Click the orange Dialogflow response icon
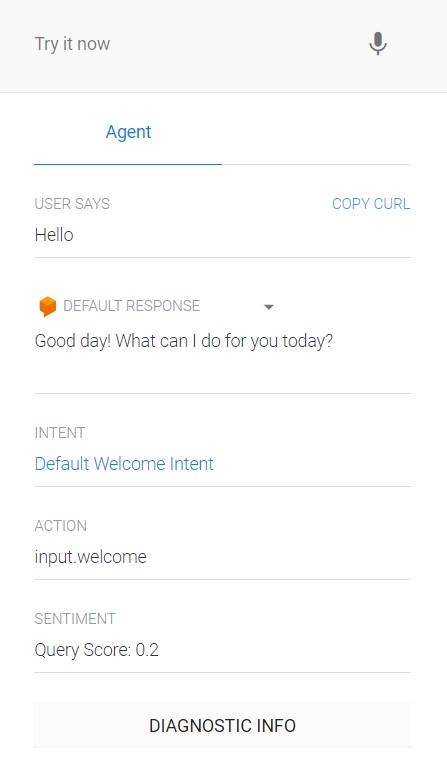The height and width of the screenshot is (765, 447). pos(47,306)
